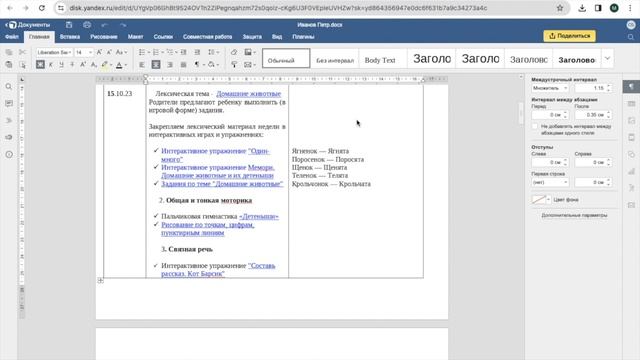Screen dimensions: 640x360
Task: Click the copy style paintbrush icon
Action: click(234, 64)
